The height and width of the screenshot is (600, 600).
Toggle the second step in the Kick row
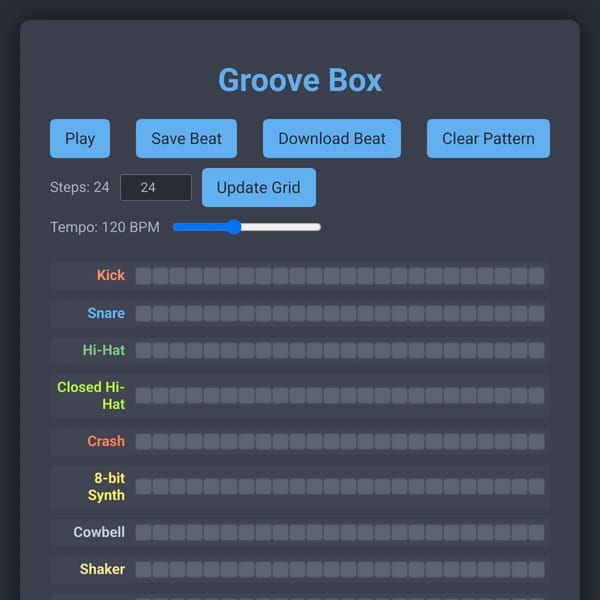(x=160, y=276)
